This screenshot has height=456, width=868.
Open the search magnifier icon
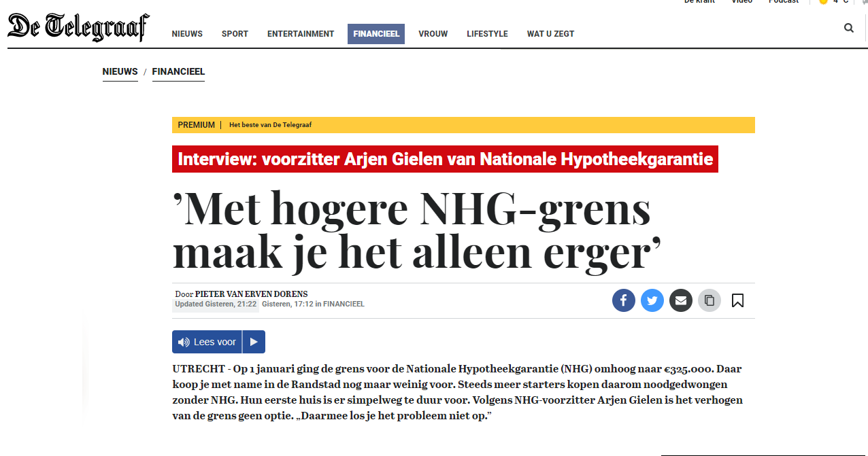(x=848, y=28)
